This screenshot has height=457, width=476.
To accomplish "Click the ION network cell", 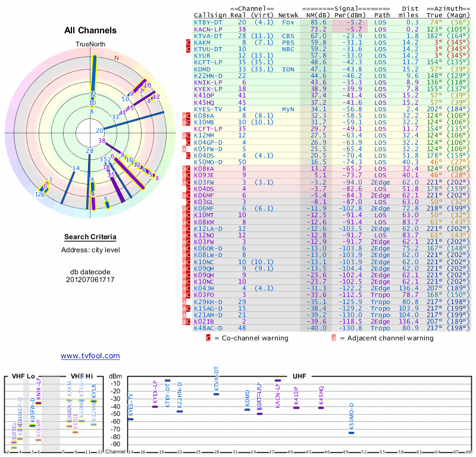I will 288,69.
